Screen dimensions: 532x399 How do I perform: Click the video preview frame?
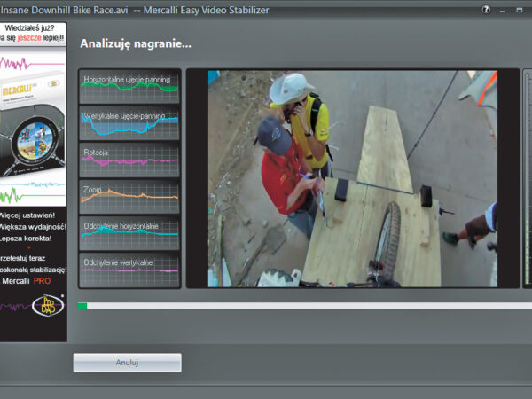pyautogui.click(x=352, y=178)
